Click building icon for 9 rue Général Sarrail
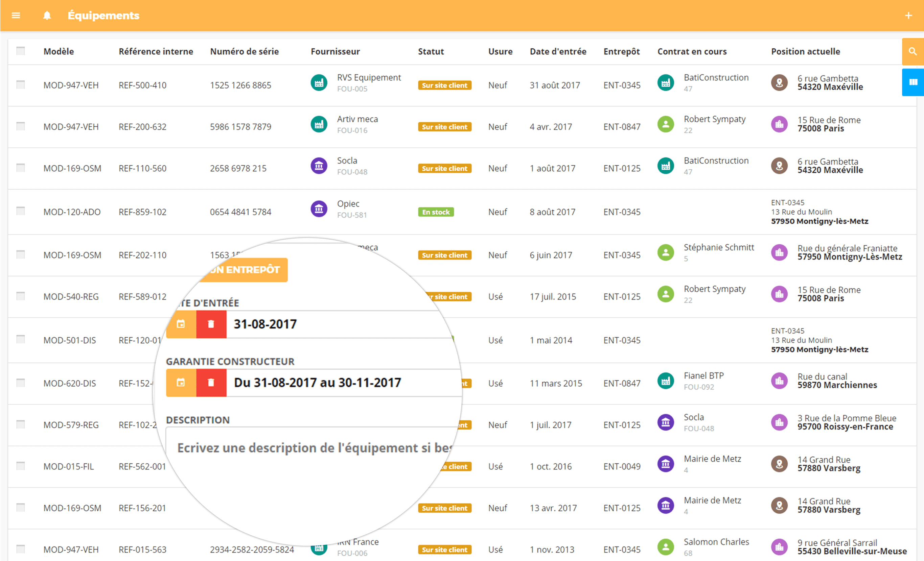This screenshot has width=924, height=561. point(779,547)
